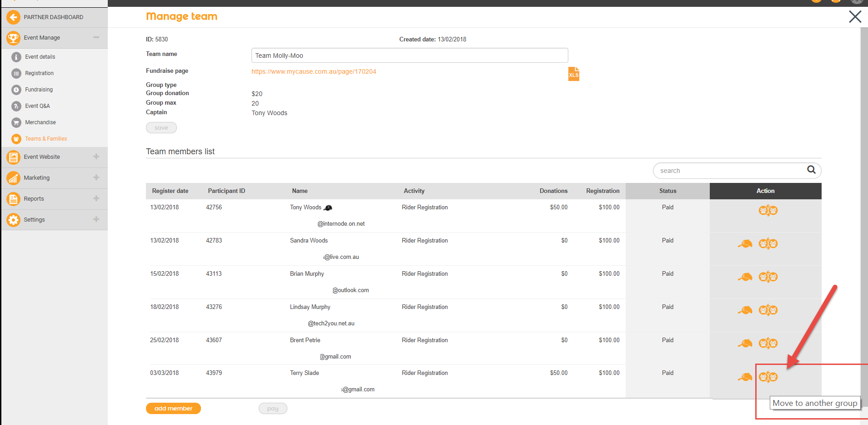This screenshot has width=868, height=425.
Task: Click the Fundraising dollar icon
Action: [16, 90]
